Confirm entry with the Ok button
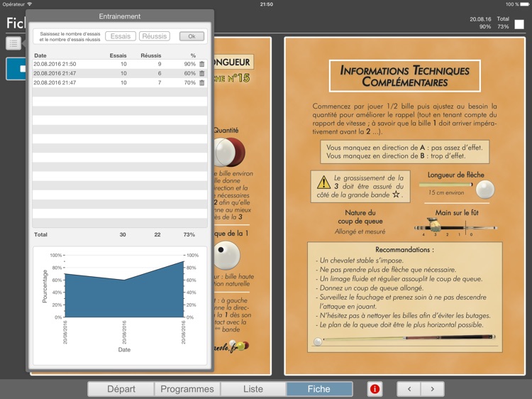This screenshot has height=399, width=532. tap(192, 36)
